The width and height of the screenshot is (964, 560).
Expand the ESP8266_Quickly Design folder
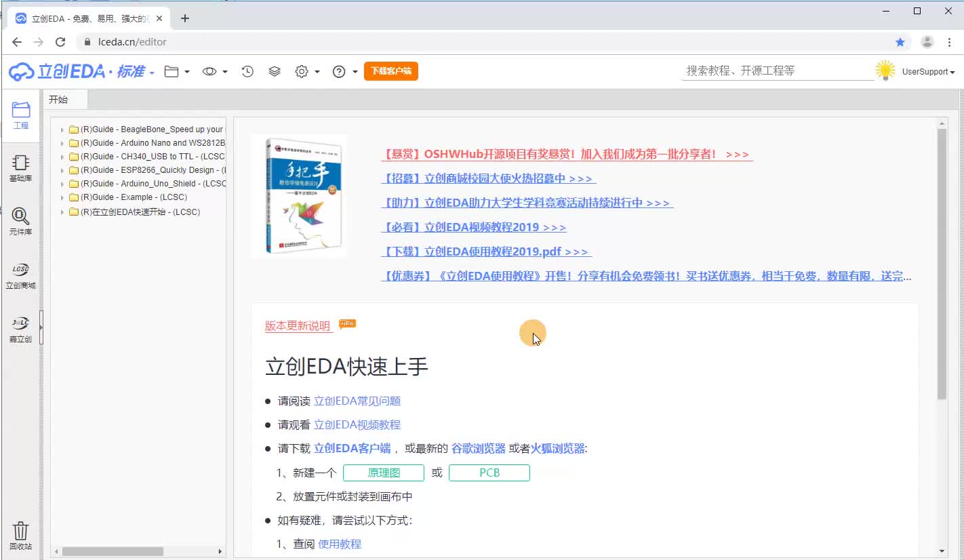tap(62, 170)
